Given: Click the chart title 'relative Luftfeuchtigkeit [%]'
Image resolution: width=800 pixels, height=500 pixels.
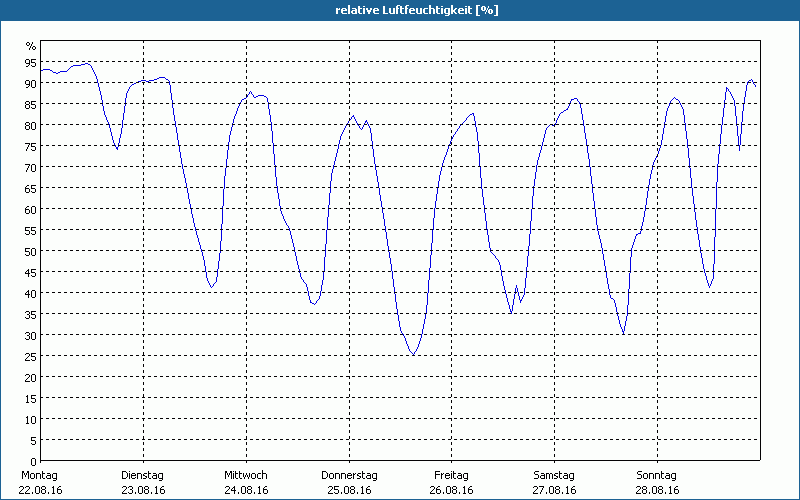Looking at the screenshot, I should [417, 10].
